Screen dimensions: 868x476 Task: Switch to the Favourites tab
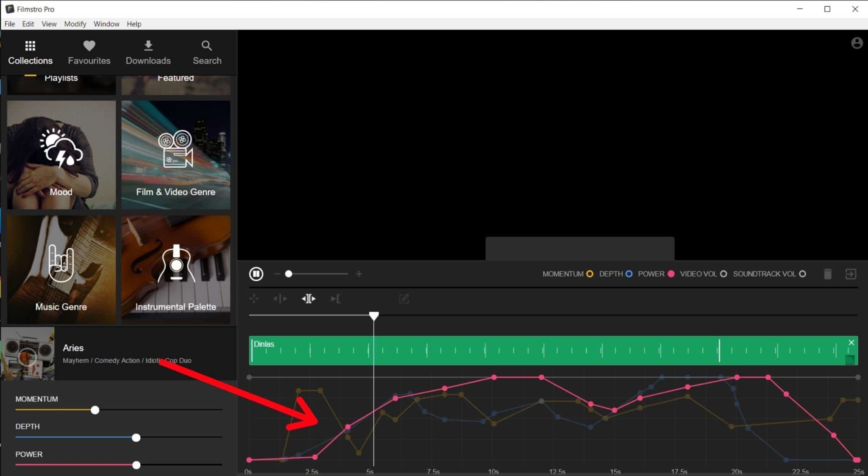point(89,53)
